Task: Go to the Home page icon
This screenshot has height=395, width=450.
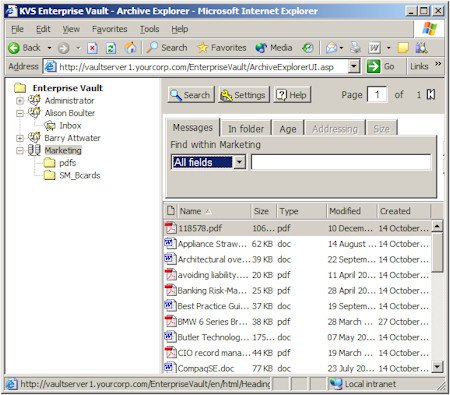Action: pyautogui.click(x=130, y=48)
